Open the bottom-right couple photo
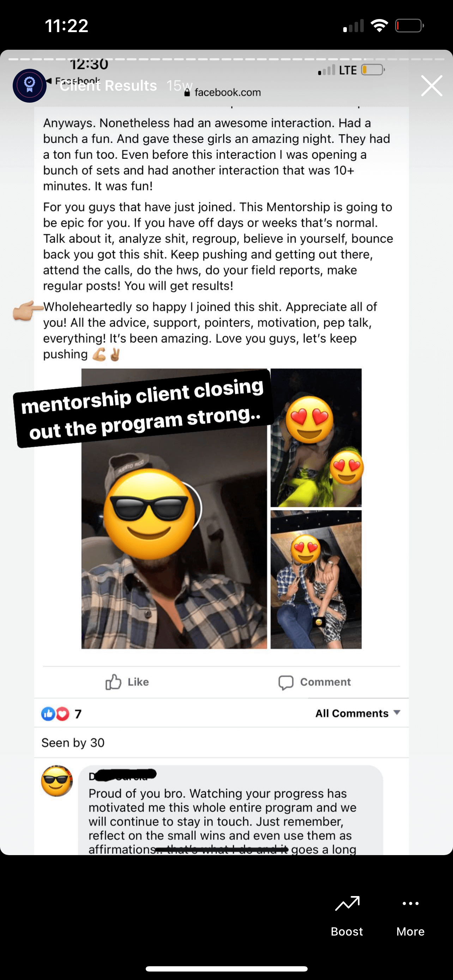 pyautogui.click(x=316, y=579)
